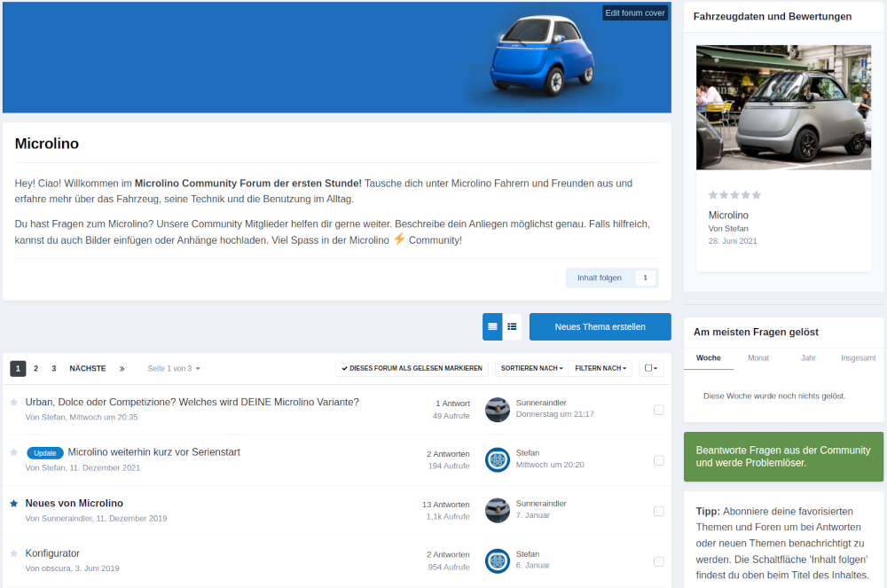887x588 pixels.
Task: Click the green 'Beantworte Fragen aus der Community' banner
Action: click(x=783, y=457)
